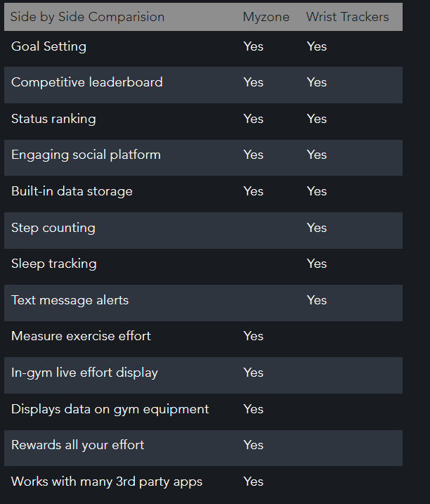Click the Goal Setting row label
The image size is (430, 504).
(49, 46)
